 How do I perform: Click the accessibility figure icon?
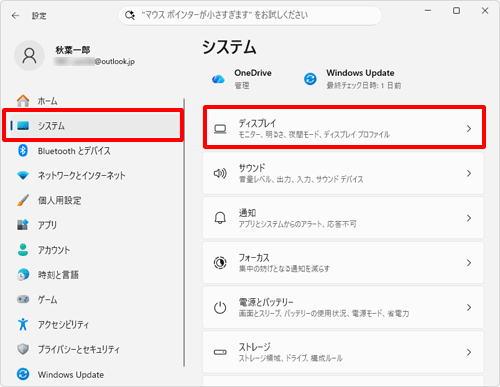click(23, 324)
